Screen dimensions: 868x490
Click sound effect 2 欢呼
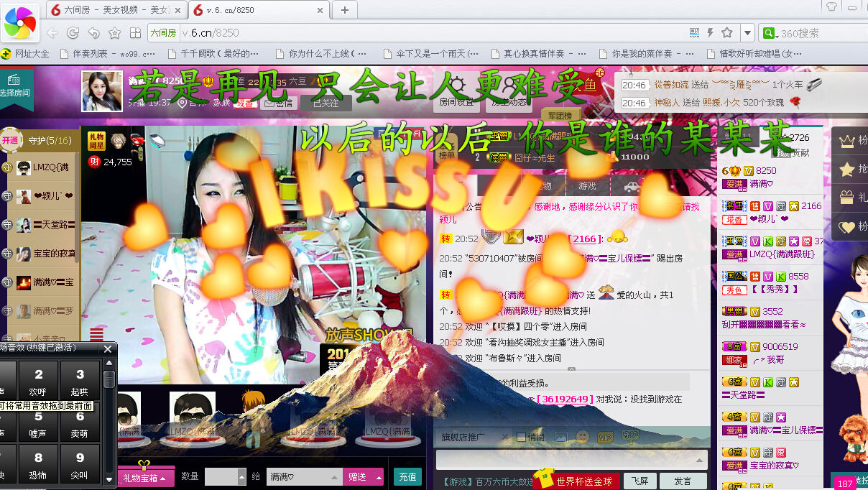[38, 382]
